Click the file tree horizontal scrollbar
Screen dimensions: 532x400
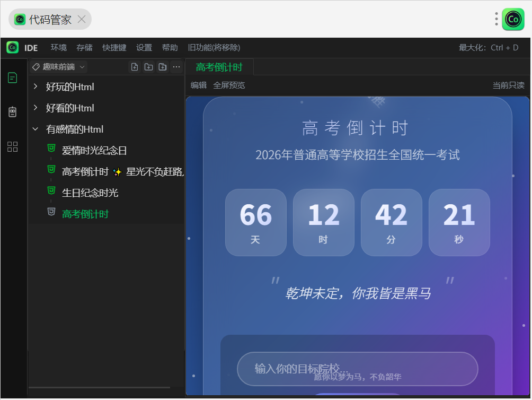[x=99, y=388]
